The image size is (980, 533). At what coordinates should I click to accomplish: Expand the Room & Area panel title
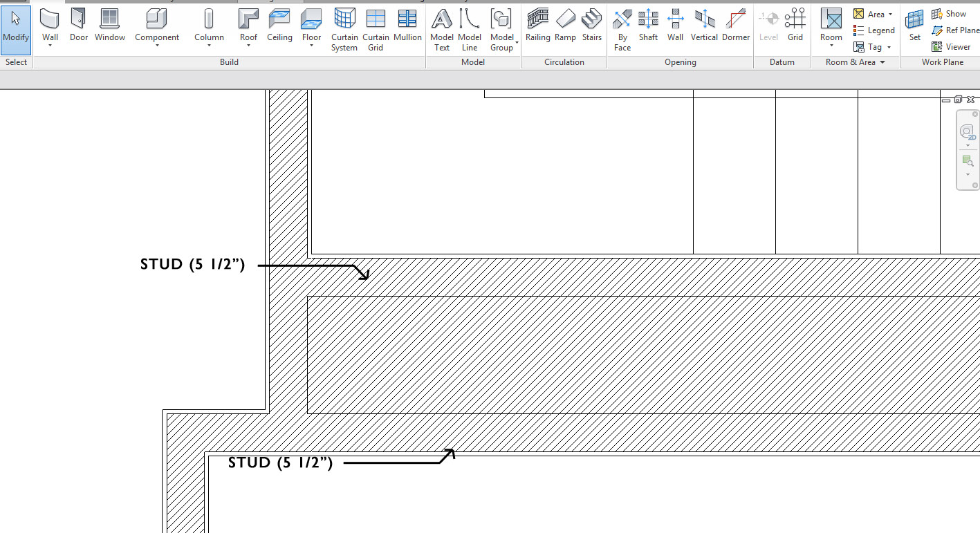pyautogui.click(x=856, y=62)
